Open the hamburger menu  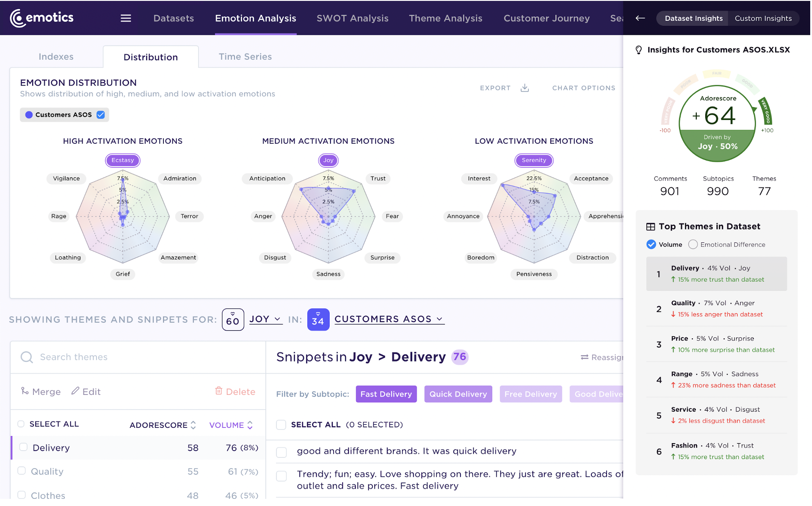tap(126, 18)
